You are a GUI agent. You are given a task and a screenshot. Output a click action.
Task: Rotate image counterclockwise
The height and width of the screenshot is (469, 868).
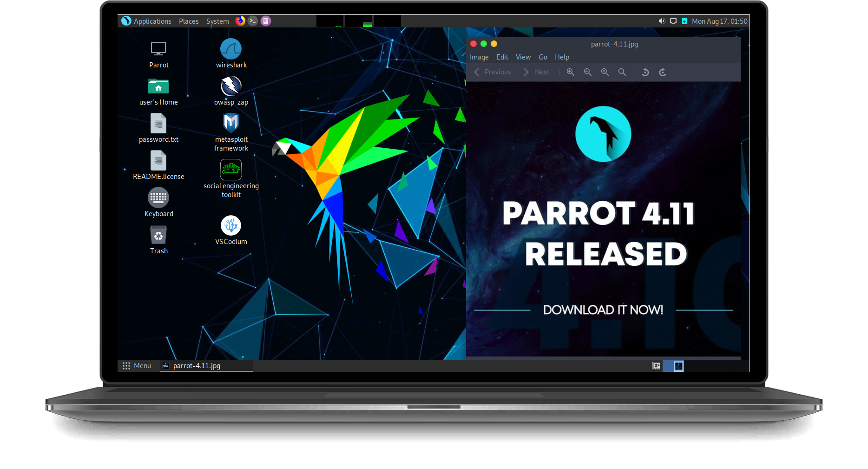coord(645,72)
